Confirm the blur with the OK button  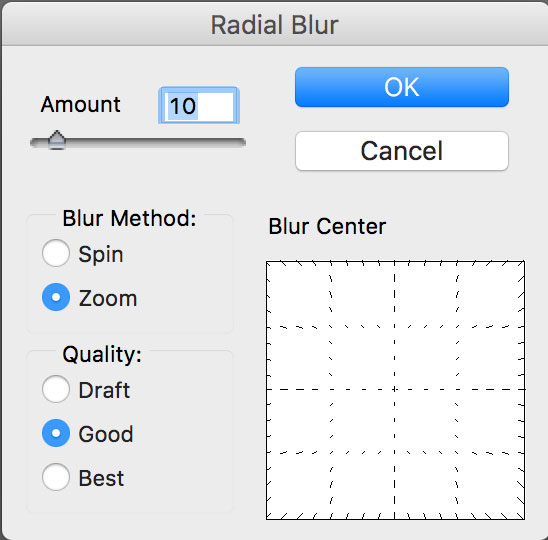[402, 87]
